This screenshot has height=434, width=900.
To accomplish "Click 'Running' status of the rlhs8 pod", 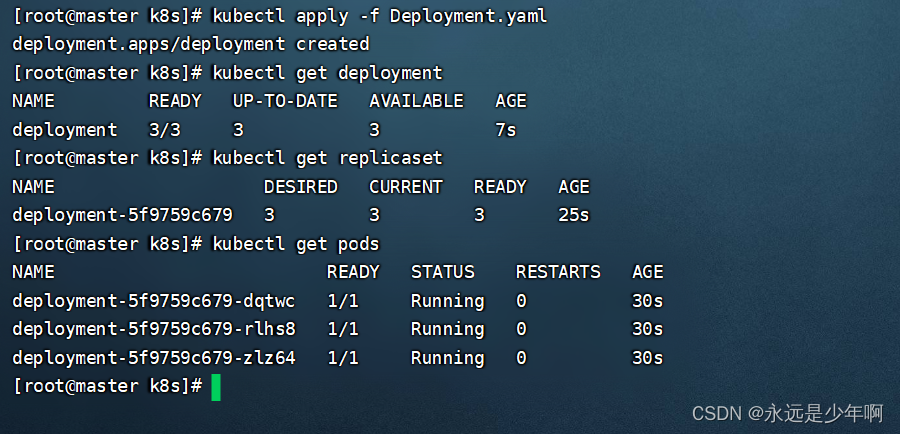I will [x=448, y=329].
